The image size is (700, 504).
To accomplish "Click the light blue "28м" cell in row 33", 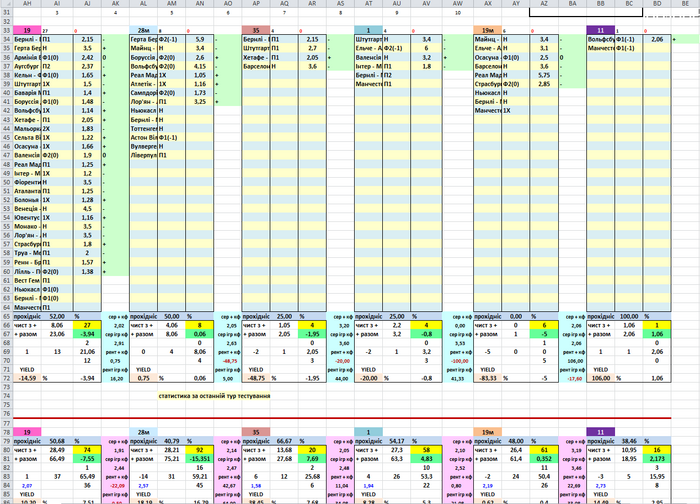I will (x=143, y=30).
